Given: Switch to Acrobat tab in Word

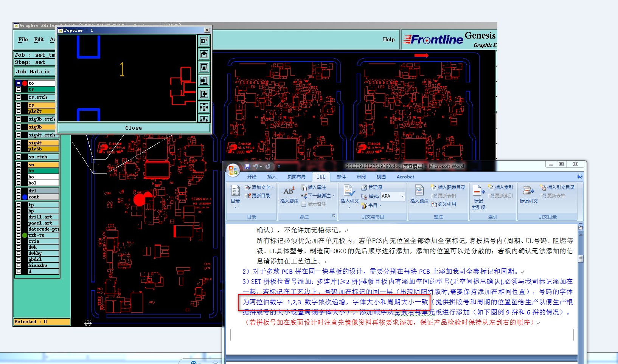Looking at the screenshot, I should click(405, 177).
